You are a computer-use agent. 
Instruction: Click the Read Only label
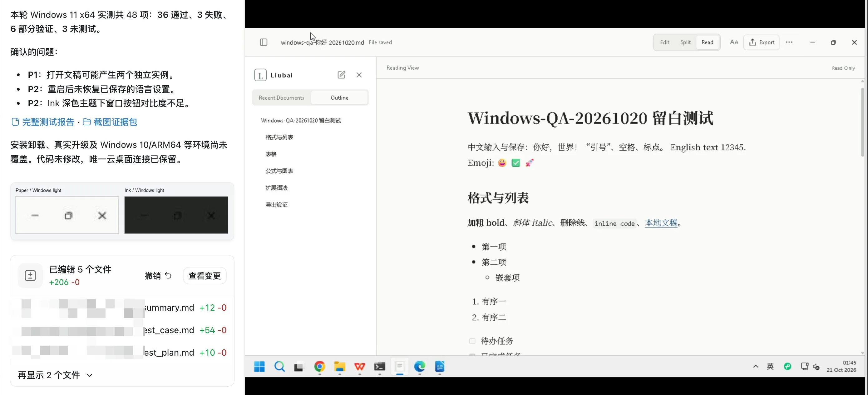pos(843,68)
